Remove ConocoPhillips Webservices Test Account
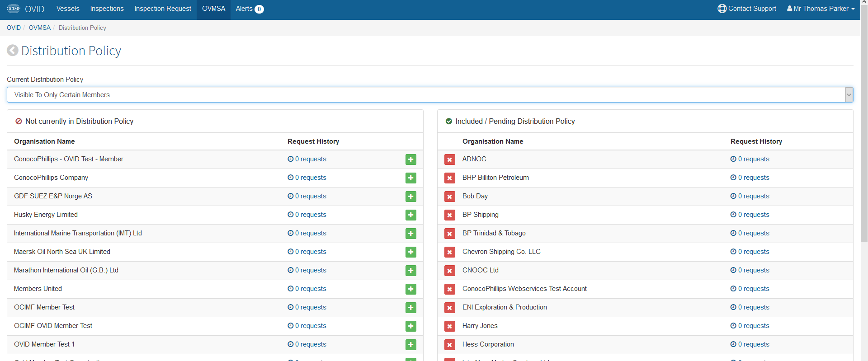868x361 pixels. (x=449, y=289)
